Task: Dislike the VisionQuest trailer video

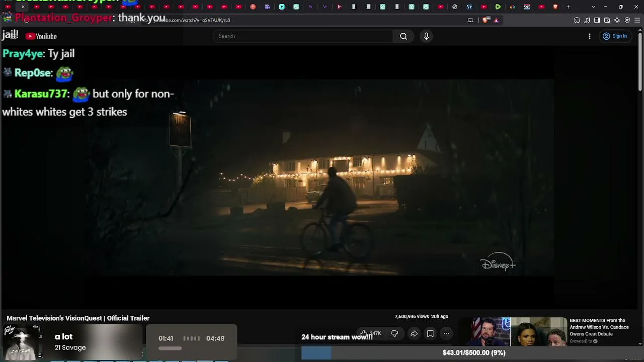Action: tap(394, 333)
